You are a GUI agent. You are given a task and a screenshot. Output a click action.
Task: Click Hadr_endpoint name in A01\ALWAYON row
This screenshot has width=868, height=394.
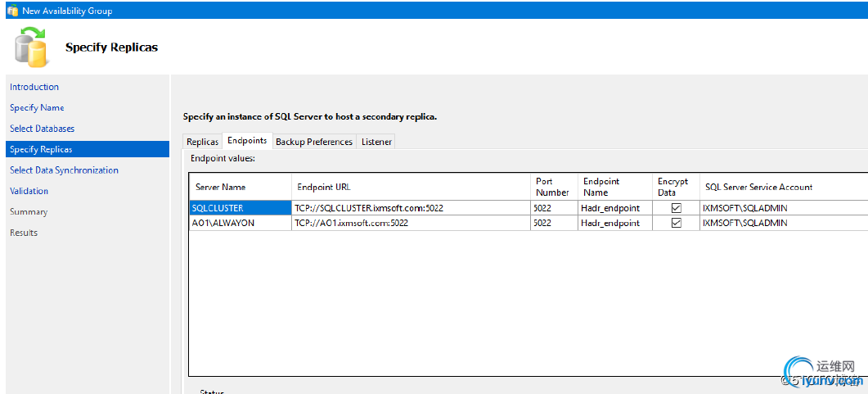click(x=614, y=223)
